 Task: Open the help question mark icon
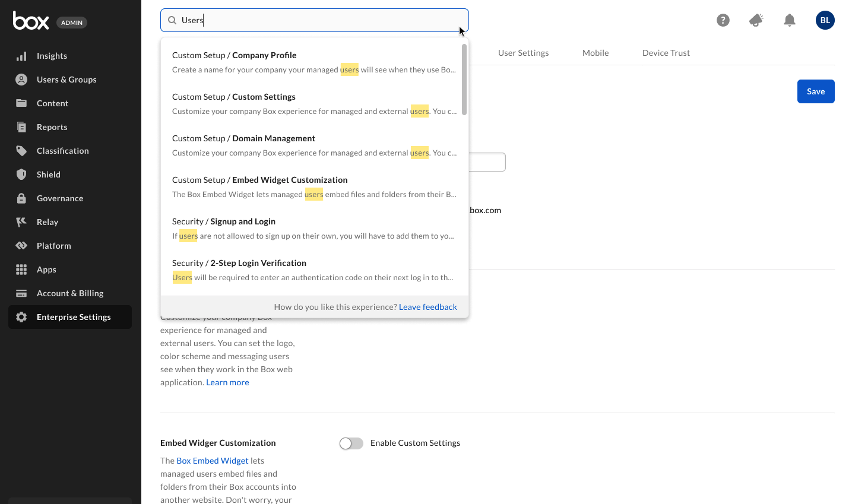[723, 20]
